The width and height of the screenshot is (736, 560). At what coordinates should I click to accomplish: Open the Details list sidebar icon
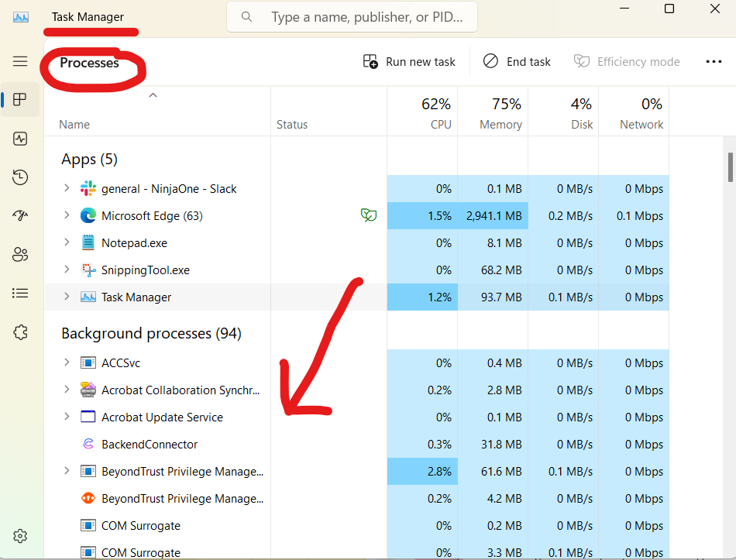19,294
